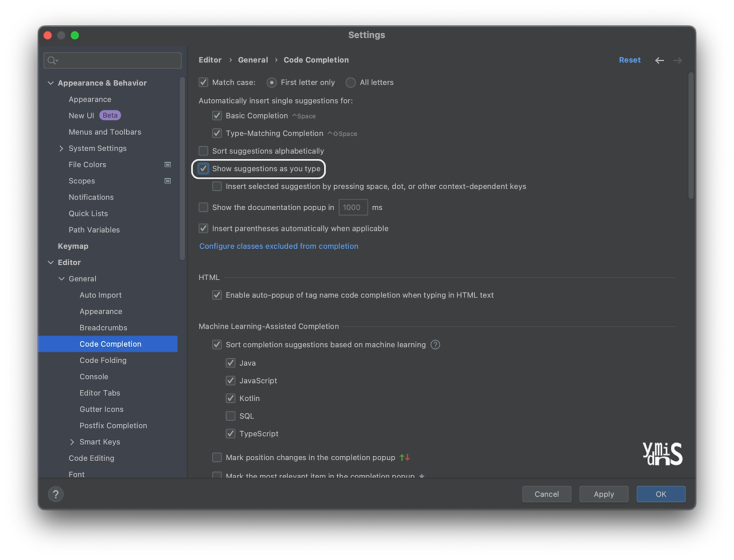Apply the current settings changes
The width and height of the screenshot is (734, 560).
pos(603,494)
